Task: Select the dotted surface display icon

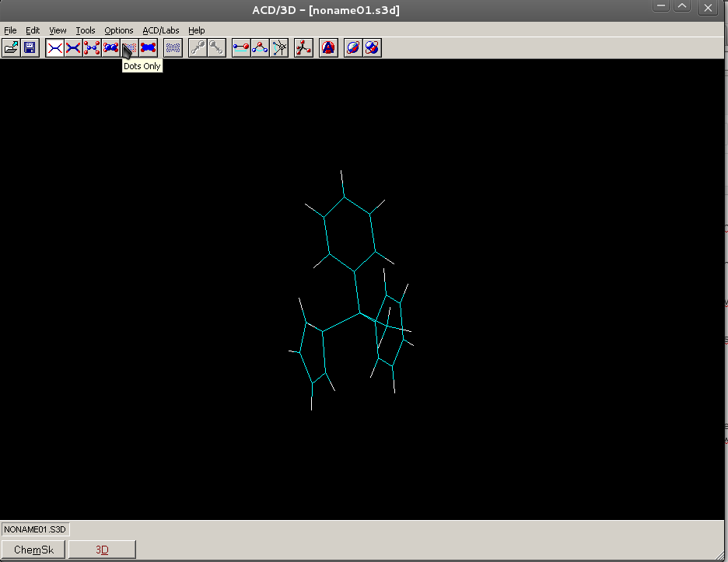Action: [x=173, y=47]
